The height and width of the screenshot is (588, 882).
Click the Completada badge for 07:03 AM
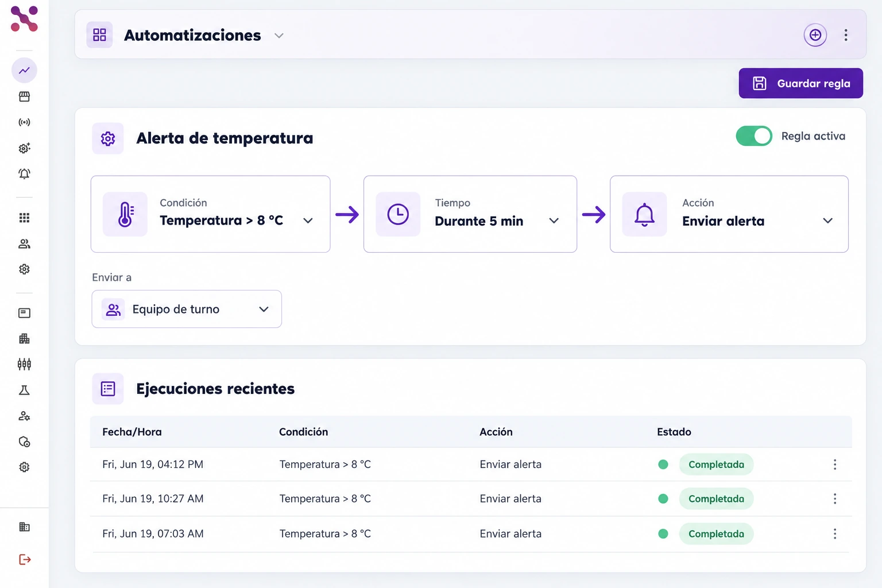click(x=716, y=534)
